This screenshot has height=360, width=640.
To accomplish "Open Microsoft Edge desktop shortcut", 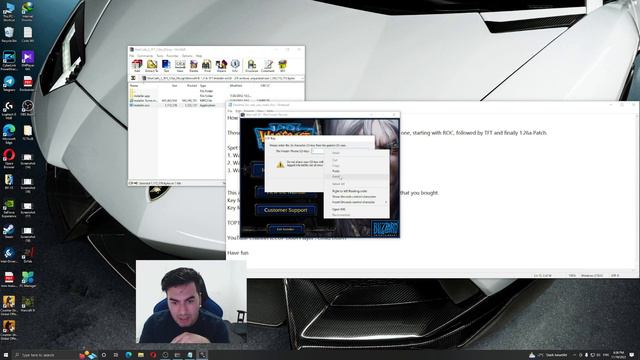I will (x=9, y=133).
